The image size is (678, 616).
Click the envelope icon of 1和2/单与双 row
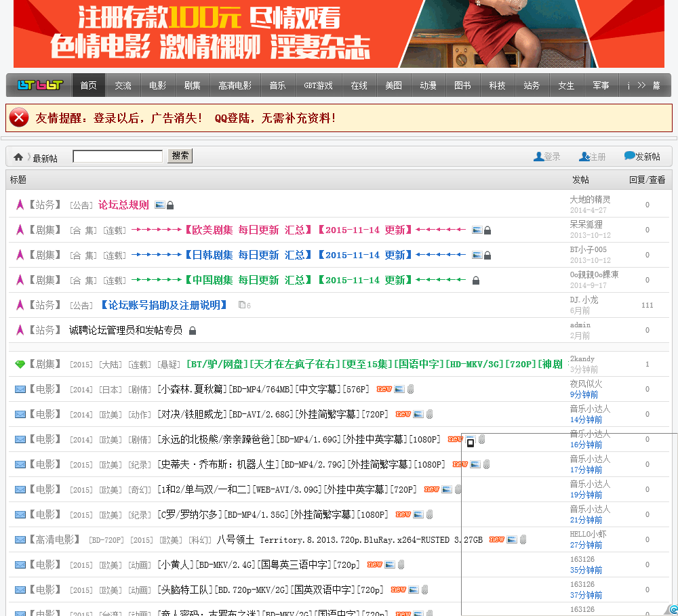pyautogui.click(x=20, y=490)
